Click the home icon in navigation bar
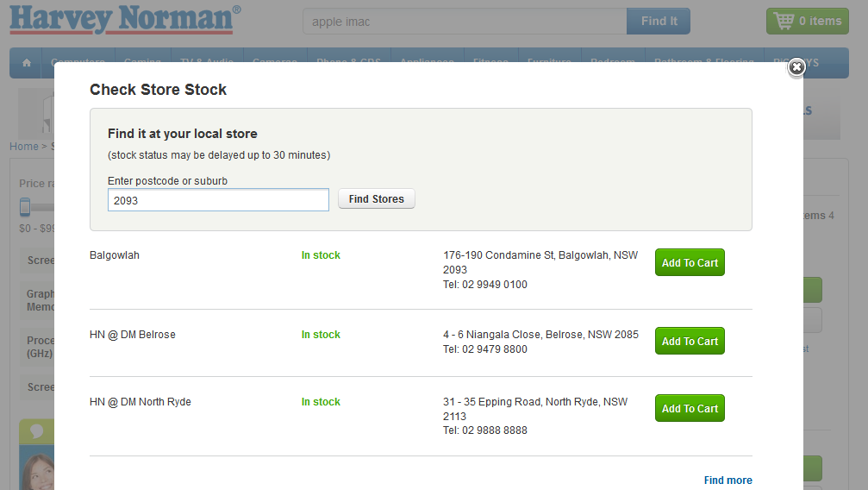Viewport: 868px width, 490px height. coord(27,62)
